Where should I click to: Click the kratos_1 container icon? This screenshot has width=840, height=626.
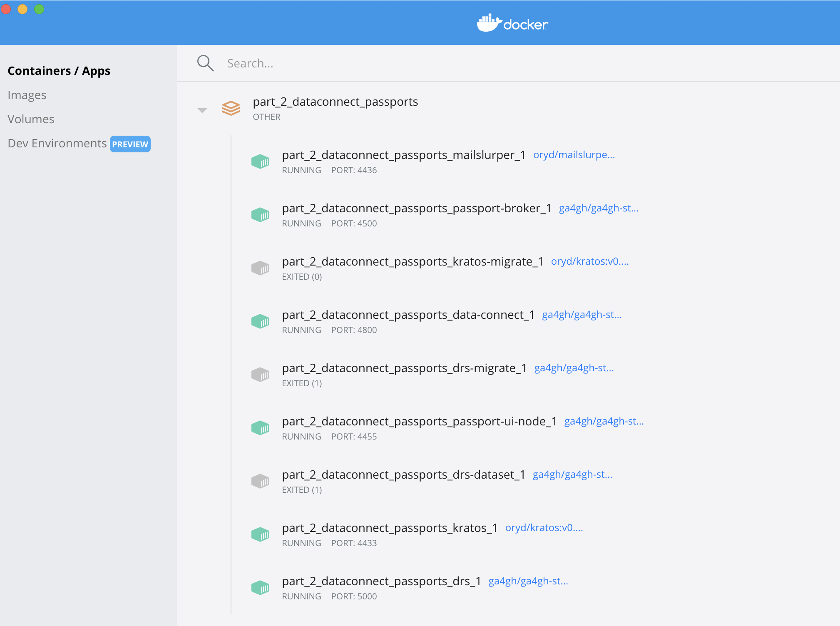(260, 534)
